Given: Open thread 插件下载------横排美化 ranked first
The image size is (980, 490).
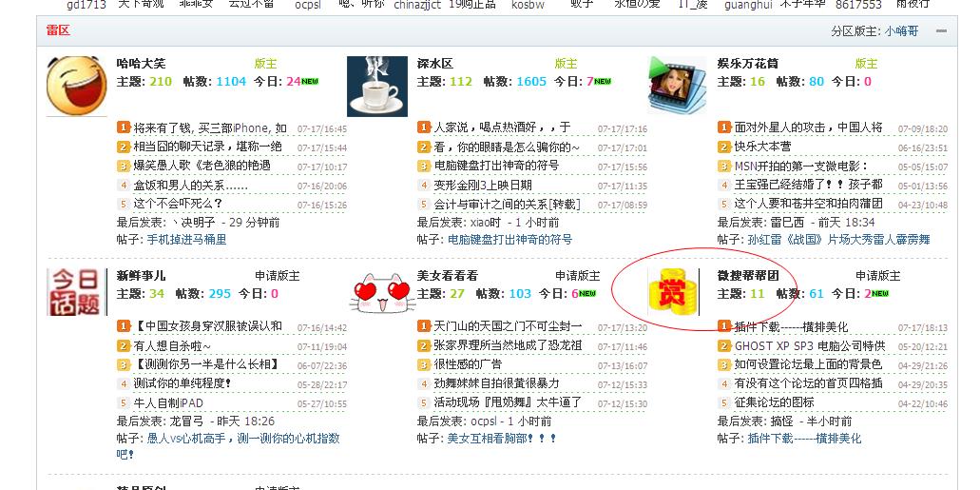Looking at the screenshot, I should pyautogui.click(x=791, y=327).
